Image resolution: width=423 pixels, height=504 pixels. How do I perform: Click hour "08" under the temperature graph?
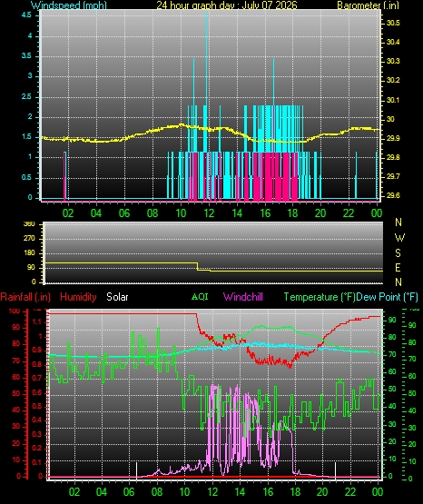point(157,492)
